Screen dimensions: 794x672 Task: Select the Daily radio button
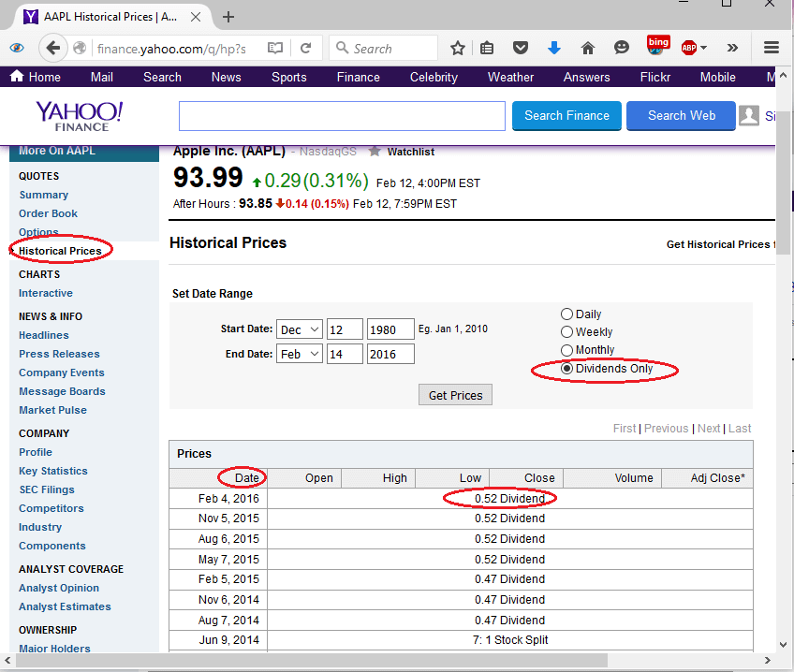click(566, 314)
